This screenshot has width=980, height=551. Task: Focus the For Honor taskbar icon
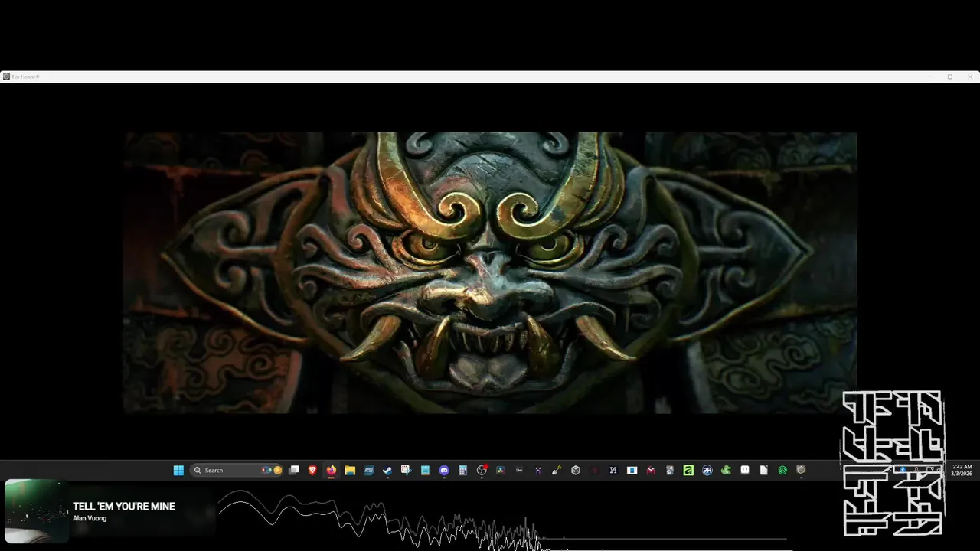click(x=801, y=470)
